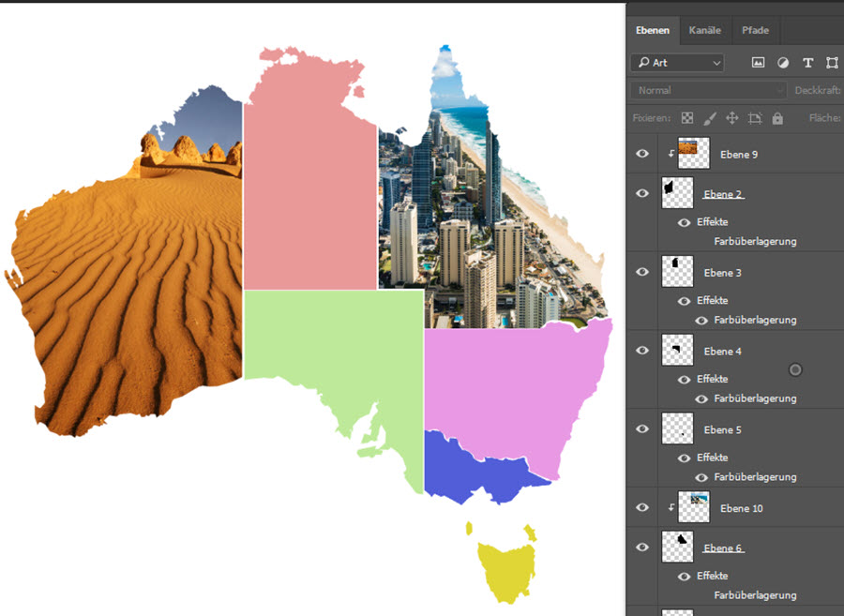Viewport: 844px width, 616px height.
Task: Click the Ebene 3 layer name
Action: click(722, 273)
